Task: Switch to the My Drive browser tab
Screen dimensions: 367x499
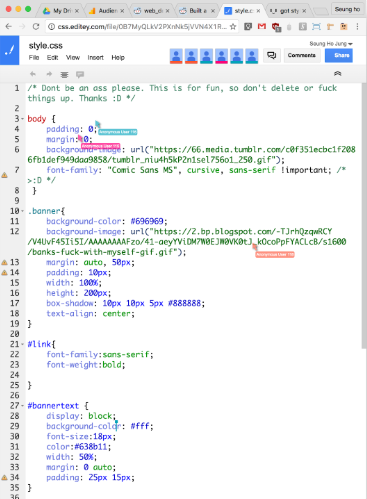Action: pos(62,11)
